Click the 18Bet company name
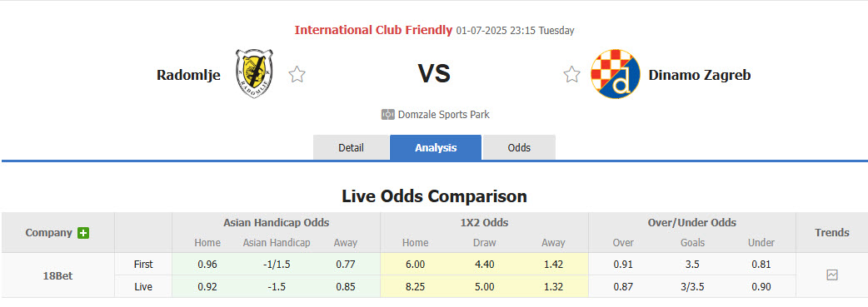 [58, 275]
